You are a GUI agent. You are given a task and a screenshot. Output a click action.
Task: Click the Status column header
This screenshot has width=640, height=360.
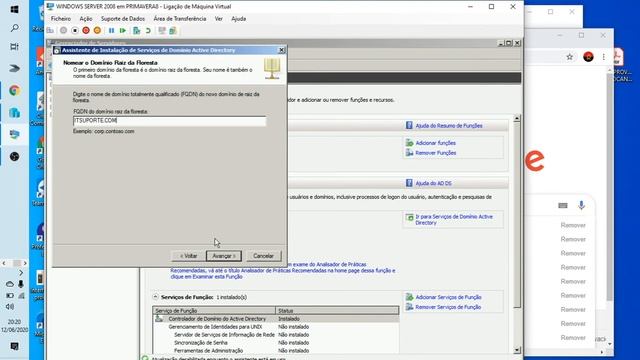[337, 311]
